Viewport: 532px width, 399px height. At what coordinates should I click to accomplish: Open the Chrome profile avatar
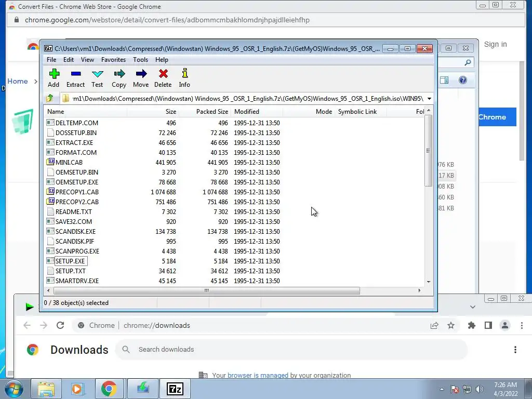coord(505,325)
